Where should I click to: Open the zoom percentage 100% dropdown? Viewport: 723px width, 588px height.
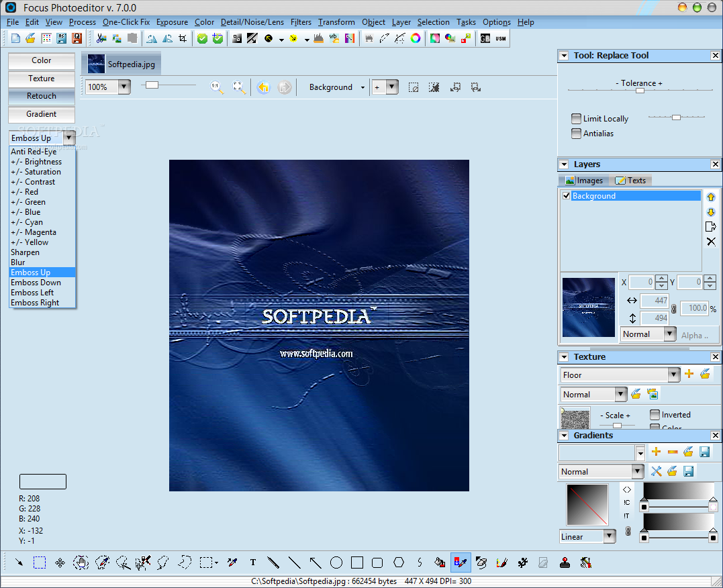(x=124, y=87)
